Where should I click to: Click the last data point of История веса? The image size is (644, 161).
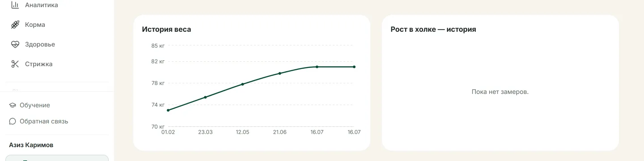pos(354,67)
